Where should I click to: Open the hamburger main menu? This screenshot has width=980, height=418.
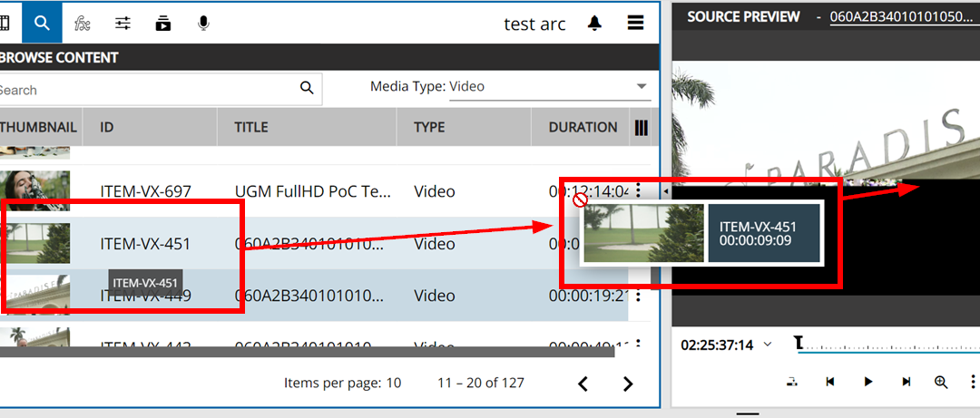pyautogui.click(x=635, y=23)
